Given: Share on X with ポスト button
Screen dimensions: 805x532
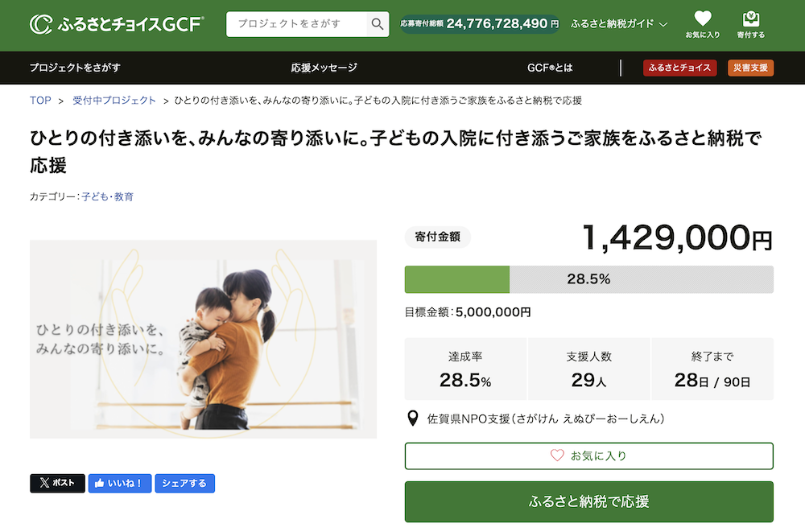Looking at the screenshot, I should coord(57,483).
